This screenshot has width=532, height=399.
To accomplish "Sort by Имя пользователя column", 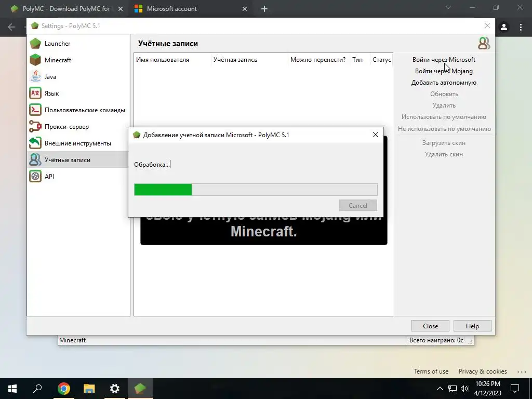I will pos(172,60).
